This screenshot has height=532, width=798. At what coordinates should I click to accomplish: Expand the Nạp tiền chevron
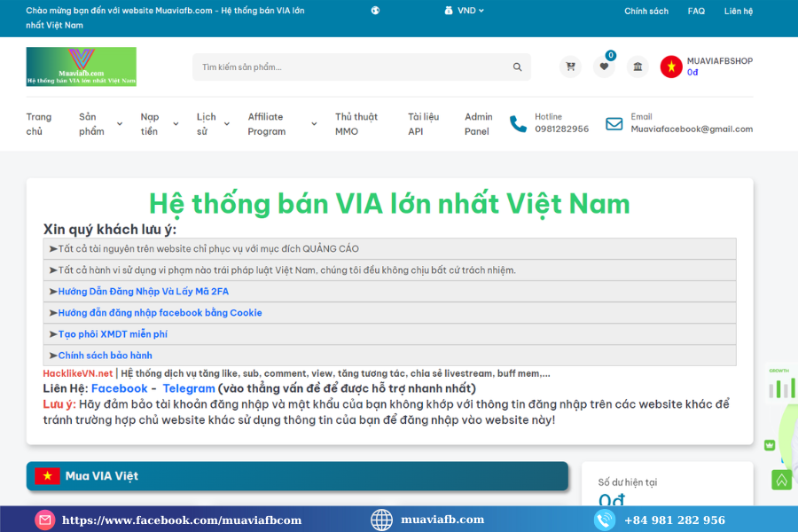coord(176,124)
